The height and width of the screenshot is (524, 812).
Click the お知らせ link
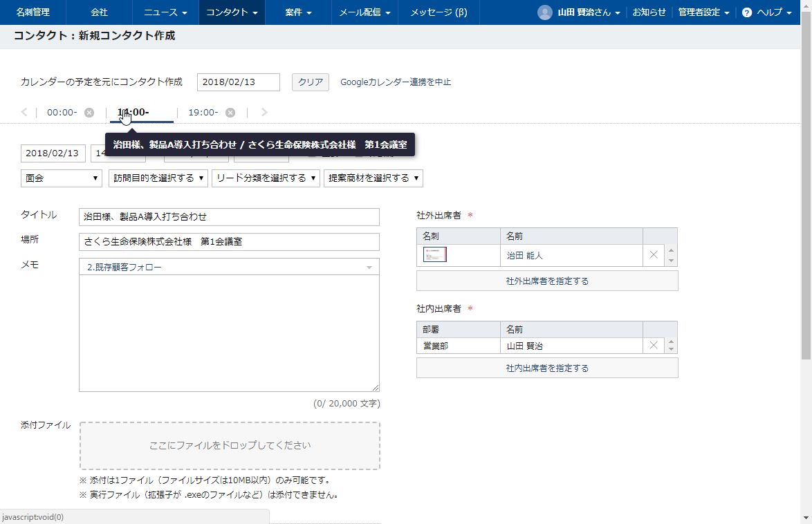click(x=649, y=12)
